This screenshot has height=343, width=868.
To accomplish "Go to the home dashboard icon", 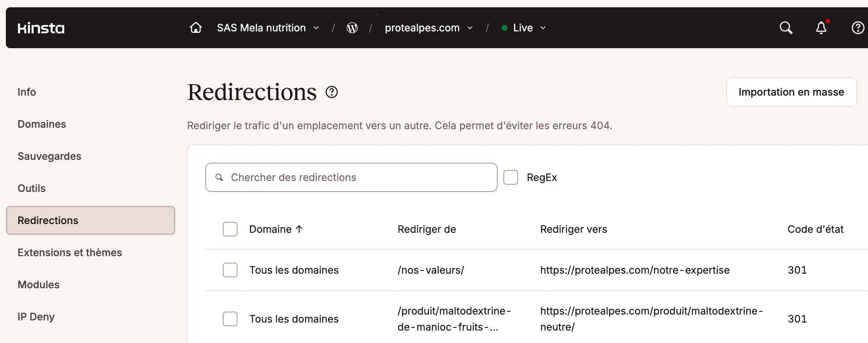I will (x=196, y=28).
